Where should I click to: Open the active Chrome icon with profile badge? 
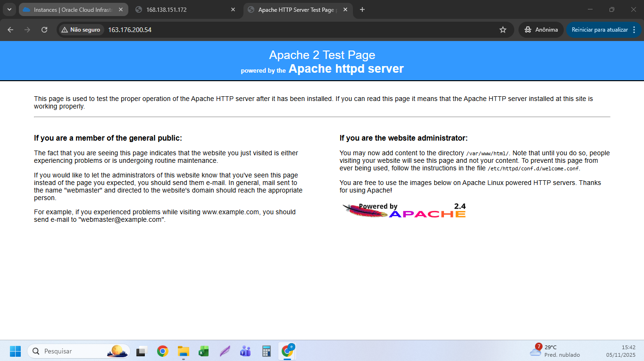pyautogui.click(x=287, y=351)
